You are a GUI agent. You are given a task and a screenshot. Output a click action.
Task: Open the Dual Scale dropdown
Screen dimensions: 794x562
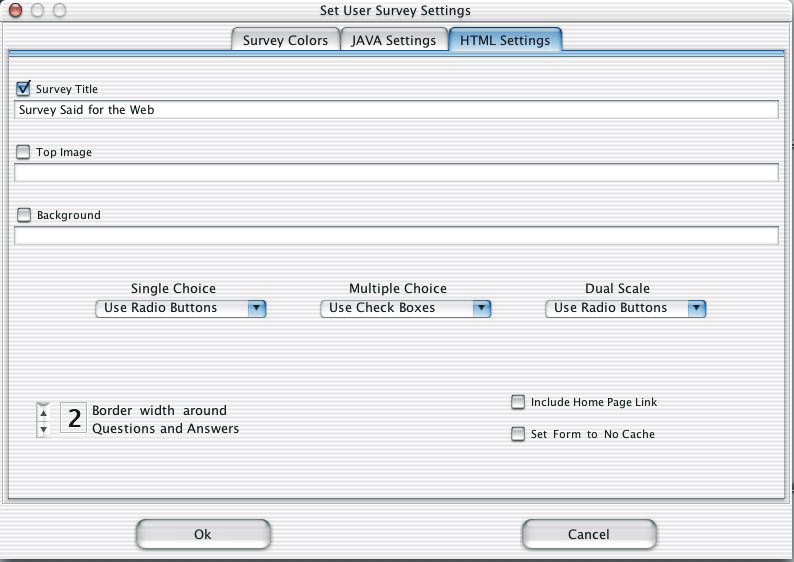click(x=625, y=308)
